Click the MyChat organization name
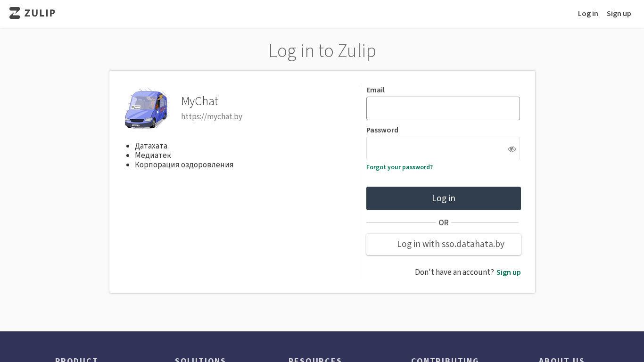The height and width of the screenshot is (362, 644). 200,101
